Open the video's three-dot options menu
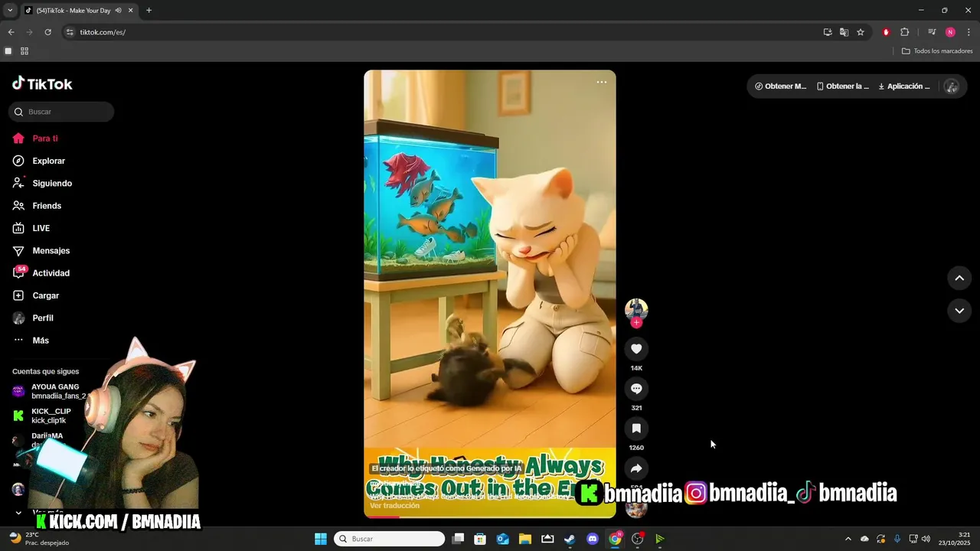Screen dimensions: 980x551 602,82
